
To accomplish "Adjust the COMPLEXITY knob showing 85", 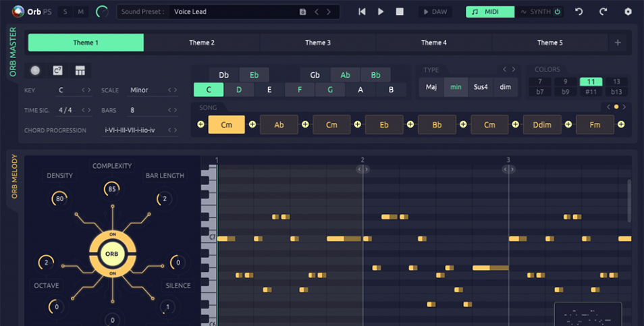I will tap(111, 189).
